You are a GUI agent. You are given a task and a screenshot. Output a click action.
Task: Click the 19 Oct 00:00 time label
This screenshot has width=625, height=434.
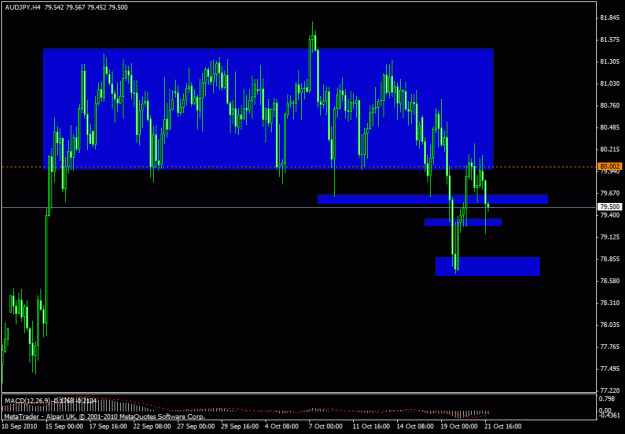(x=459, y=426)
